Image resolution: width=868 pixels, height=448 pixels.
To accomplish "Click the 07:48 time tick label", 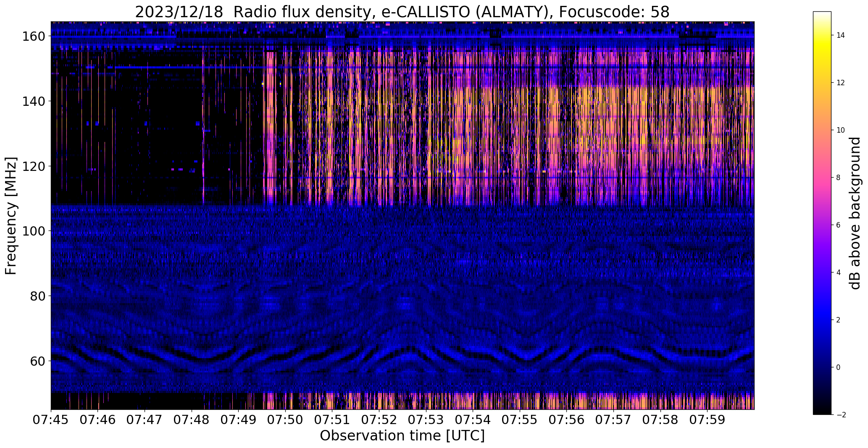I will pos(192,419).
